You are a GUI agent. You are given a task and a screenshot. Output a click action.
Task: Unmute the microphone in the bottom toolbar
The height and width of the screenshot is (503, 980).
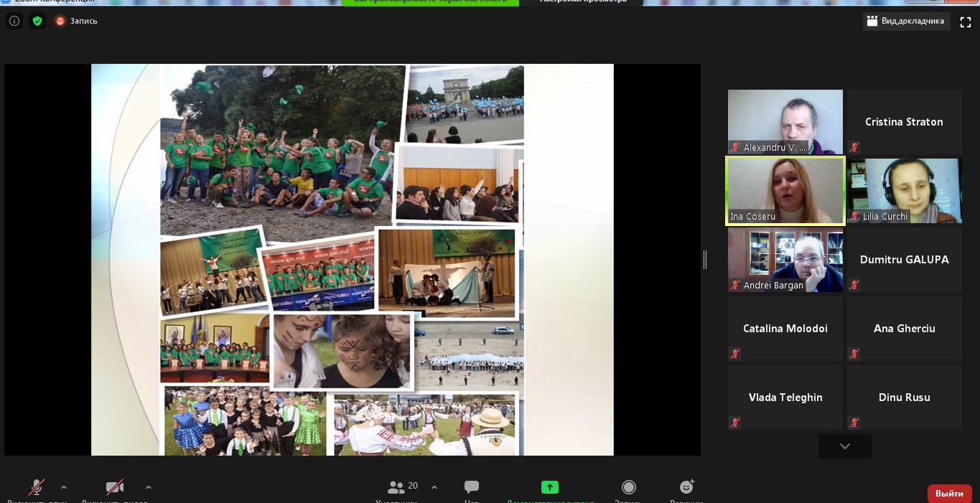(x=37, y=488)
